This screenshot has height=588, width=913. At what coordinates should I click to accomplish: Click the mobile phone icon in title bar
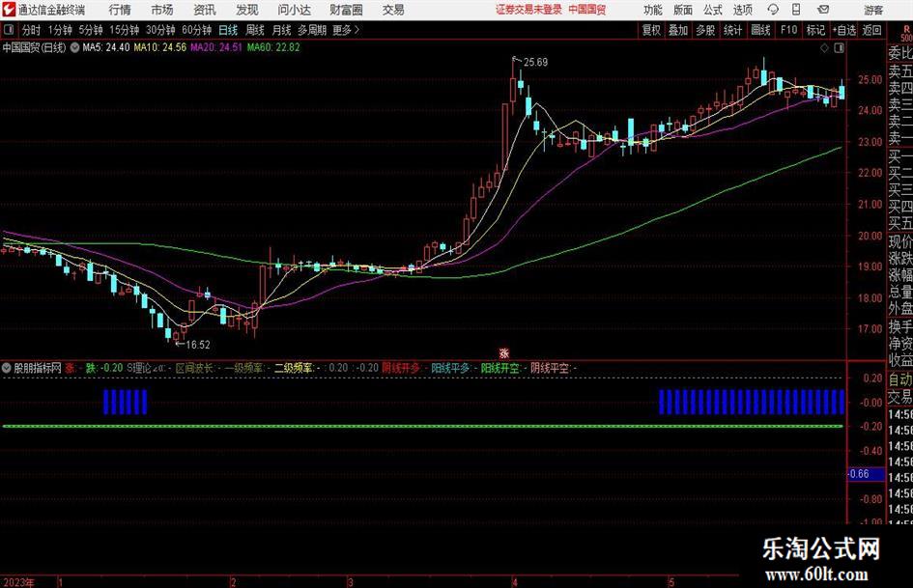796,10
